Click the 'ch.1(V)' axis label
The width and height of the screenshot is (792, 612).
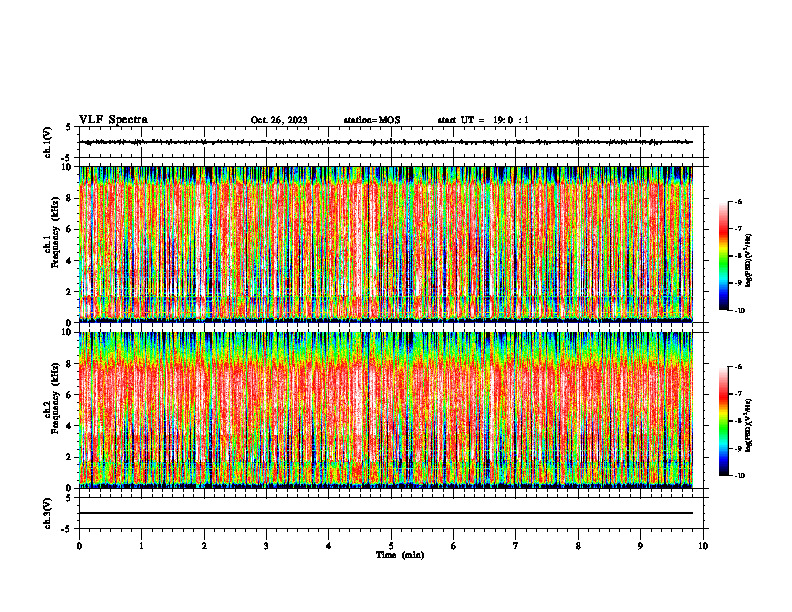47,142
